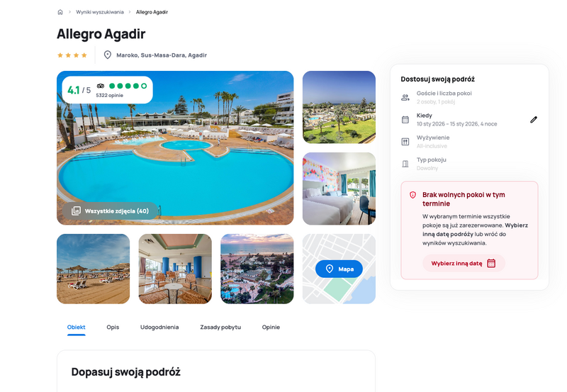The width and height of the screenshot is (567, 392).
Task: Click the meal icon next to Wyżywienie
Action: click(405, 142)
